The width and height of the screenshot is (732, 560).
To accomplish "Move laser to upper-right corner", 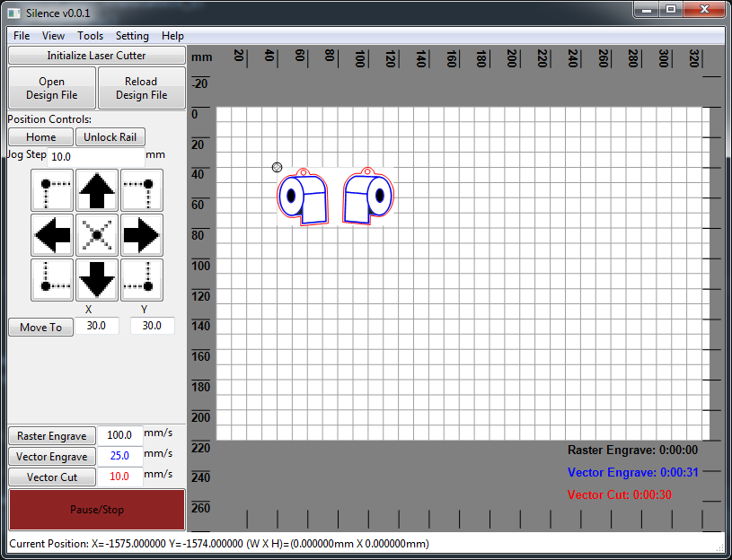I will 142,190.
